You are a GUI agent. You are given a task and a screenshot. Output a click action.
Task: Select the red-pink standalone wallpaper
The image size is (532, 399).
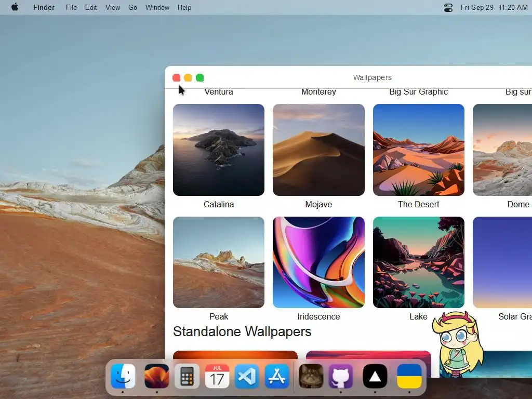pyautogui.click(x=368, y=355)
